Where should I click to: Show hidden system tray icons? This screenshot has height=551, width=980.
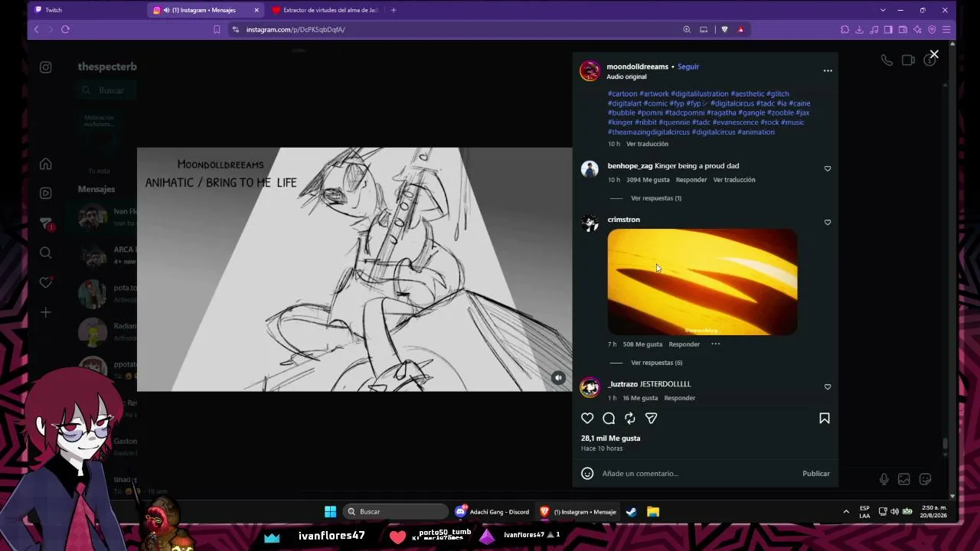point(846,512)
